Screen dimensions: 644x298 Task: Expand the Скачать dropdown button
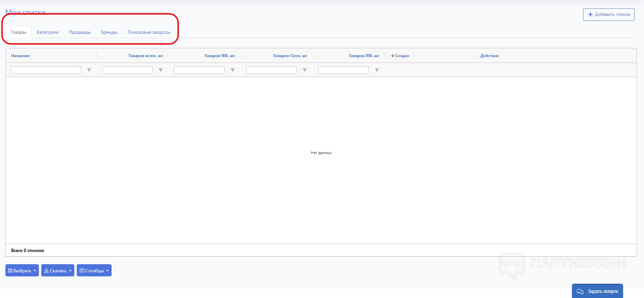tap(58, 270)
